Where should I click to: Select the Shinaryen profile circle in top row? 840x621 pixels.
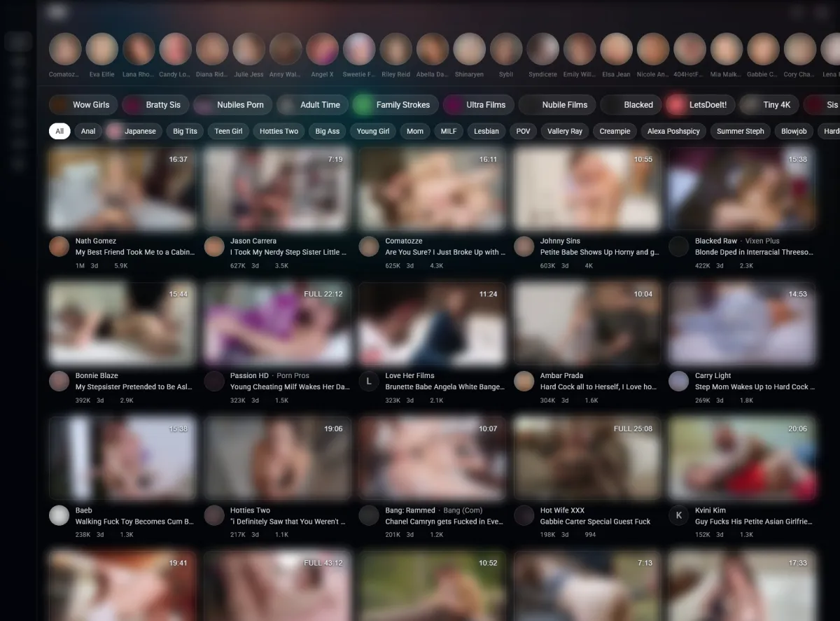pyautogui.click(x=469, y=50)
